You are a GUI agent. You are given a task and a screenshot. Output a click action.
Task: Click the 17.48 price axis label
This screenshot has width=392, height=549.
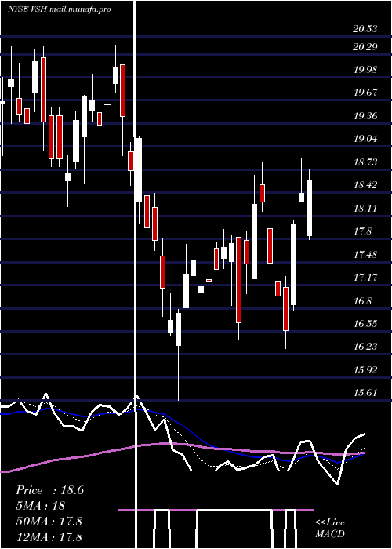(x=365, y=254)
